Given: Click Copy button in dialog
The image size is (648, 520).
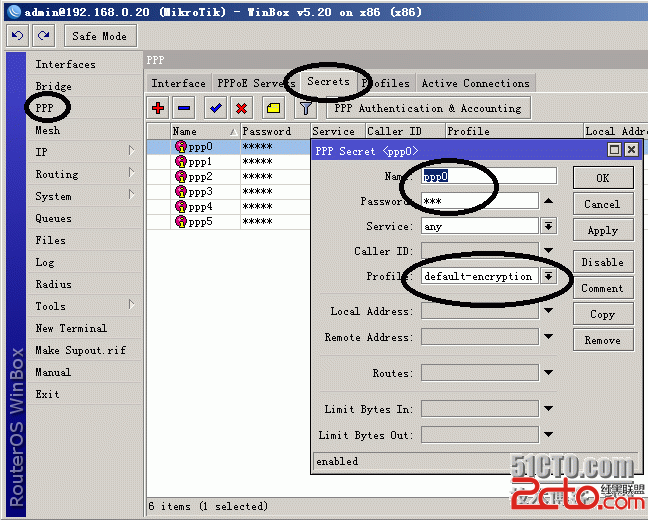Looking at the screenshot, I should click(x=603, y=314).
